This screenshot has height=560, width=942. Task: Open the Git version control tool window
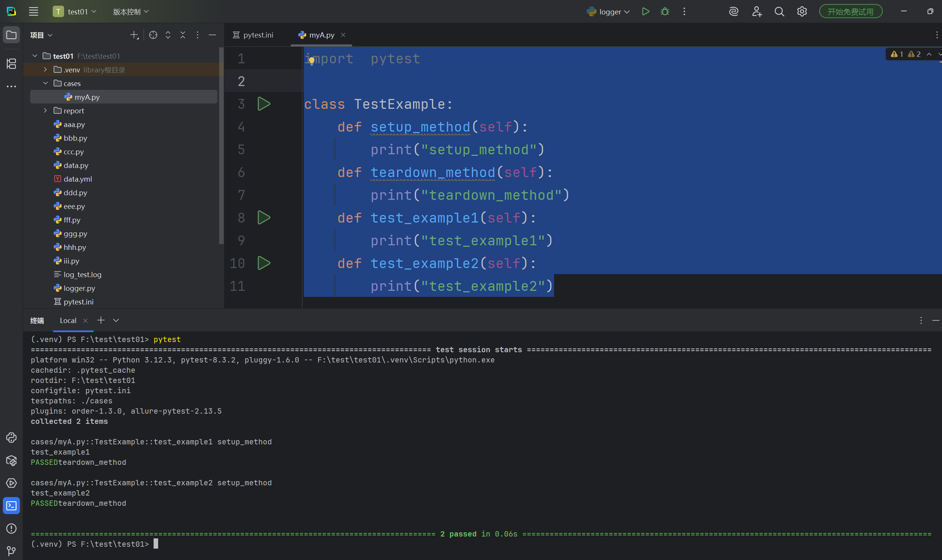[11, 551]
